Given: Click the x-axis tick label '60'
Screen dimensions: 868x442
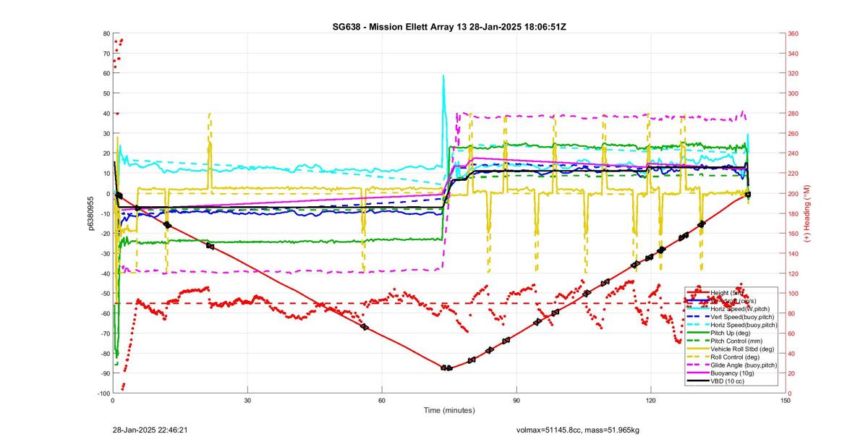Looking at the screenshot, I should tap(381, 400).
